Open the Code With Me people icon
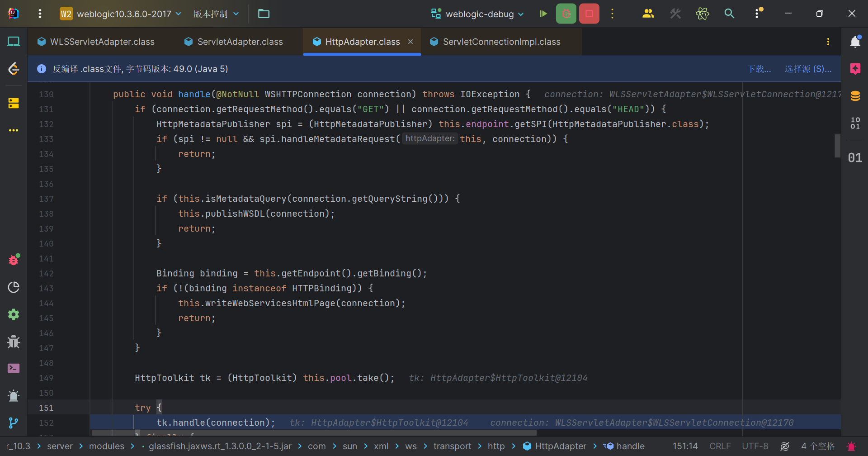Screen dimensions: 868x456 click(648, 14)
